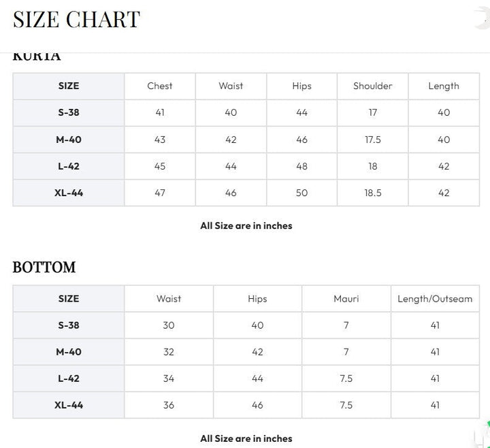Select the L-42 row label in Bottom table
The width and height of the screenshot is (490, 448).
click(69, 379)
